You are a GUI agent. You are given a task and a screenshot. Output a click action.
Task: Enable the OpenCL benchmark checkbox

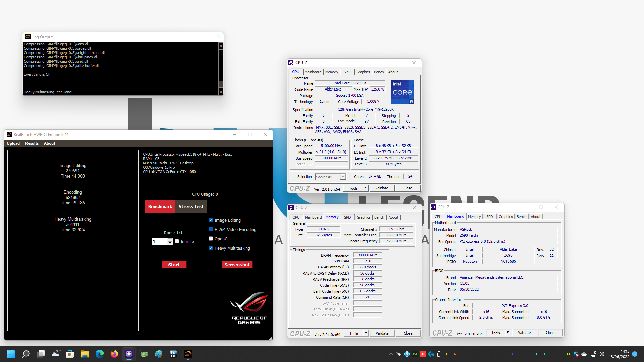[x=211, y=239]
